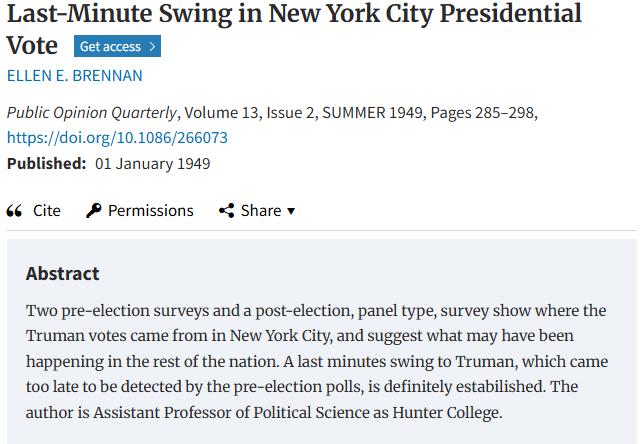This screenshot has height=444, width=641.
Task: Click the Permissions key icon
Action: click(94, 211)
